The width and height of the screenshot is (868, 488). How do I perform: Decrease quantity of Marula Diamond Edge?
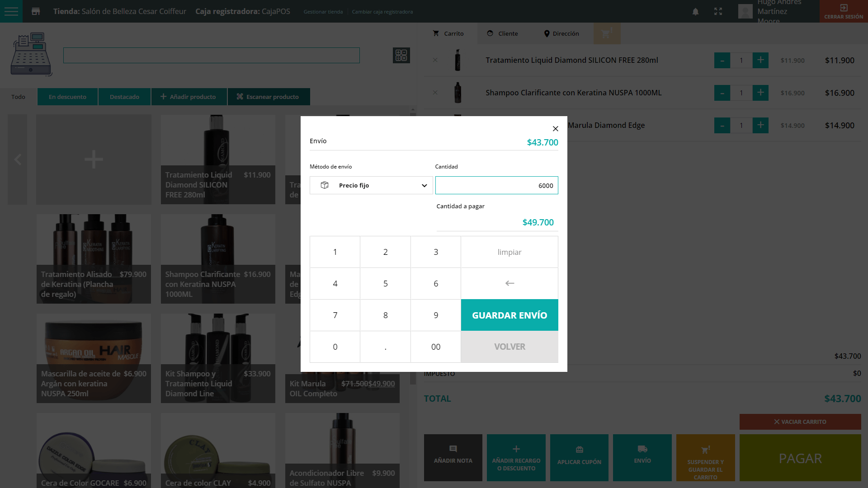pyautogui.click(x=722, y=125)
